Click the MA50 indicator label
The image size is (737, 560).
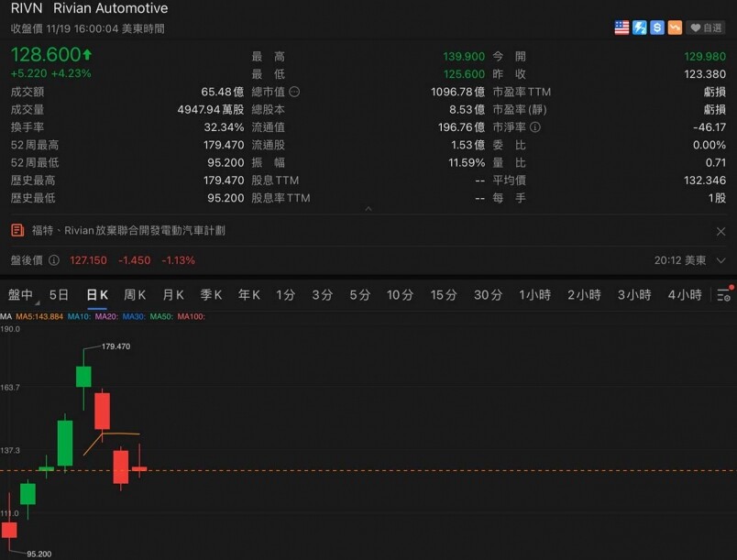[x=161, y=316]
